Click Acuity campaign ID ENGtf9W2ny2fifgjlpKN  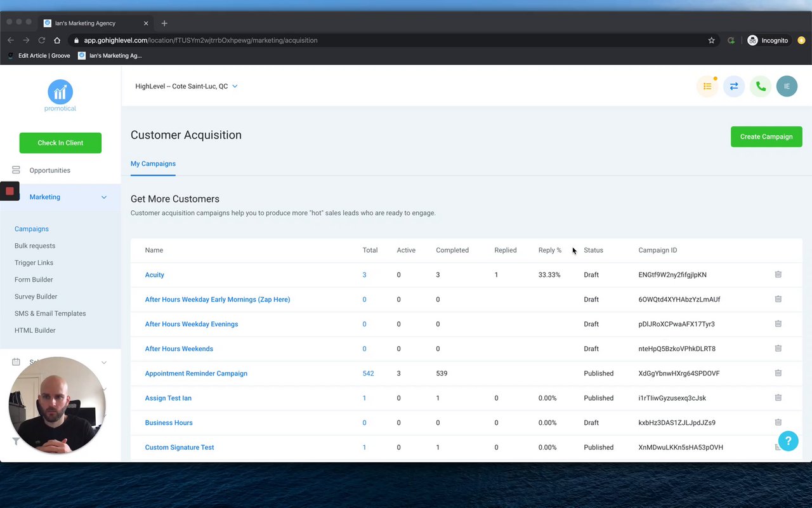coord(672,275)
